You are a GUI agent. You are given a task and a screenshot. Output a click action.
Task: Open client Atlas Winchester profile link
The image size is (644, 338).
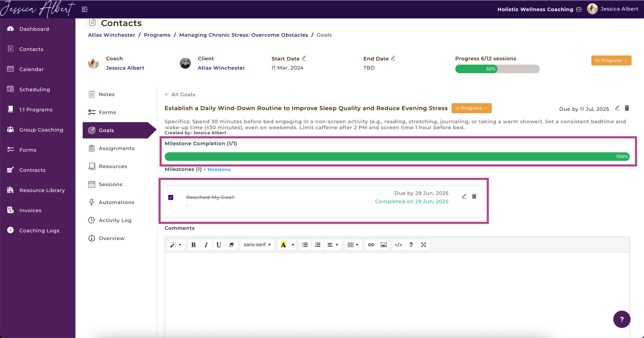coord(221,68)
